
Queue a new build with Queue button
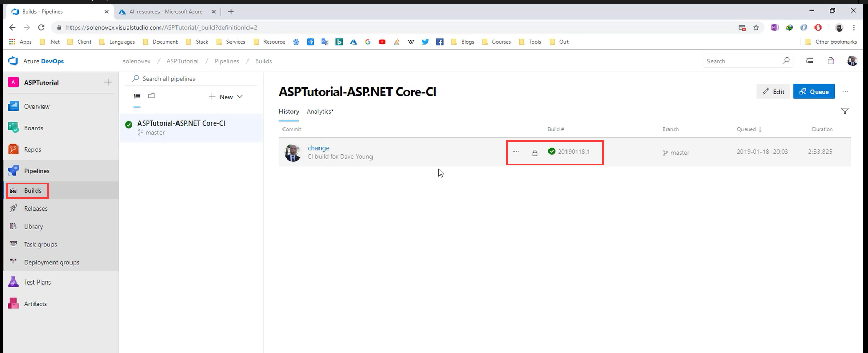[x=814, y=92]
